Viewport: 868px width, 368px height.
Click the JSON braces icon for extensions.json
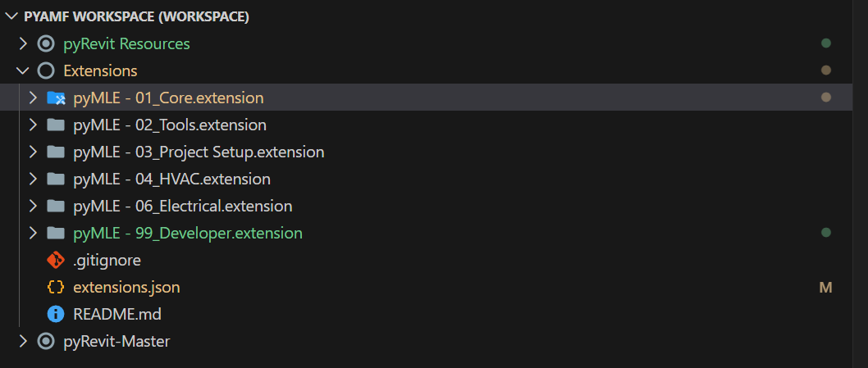tap(56, 288)
